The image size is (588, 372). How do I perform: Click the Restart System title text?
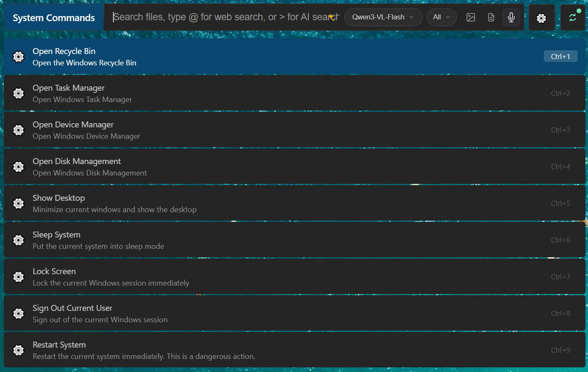pyautogui.click(x=59, y=345)
